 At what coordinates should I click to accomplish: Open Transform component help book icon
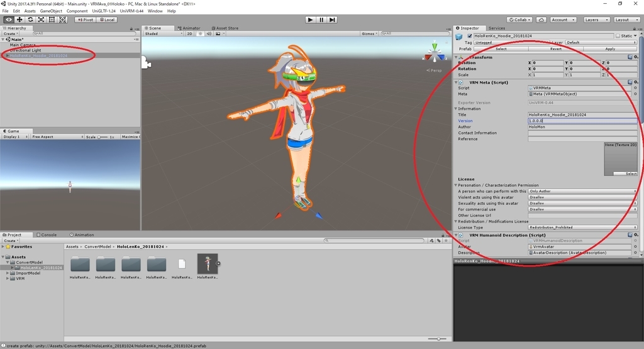point(630,57)
